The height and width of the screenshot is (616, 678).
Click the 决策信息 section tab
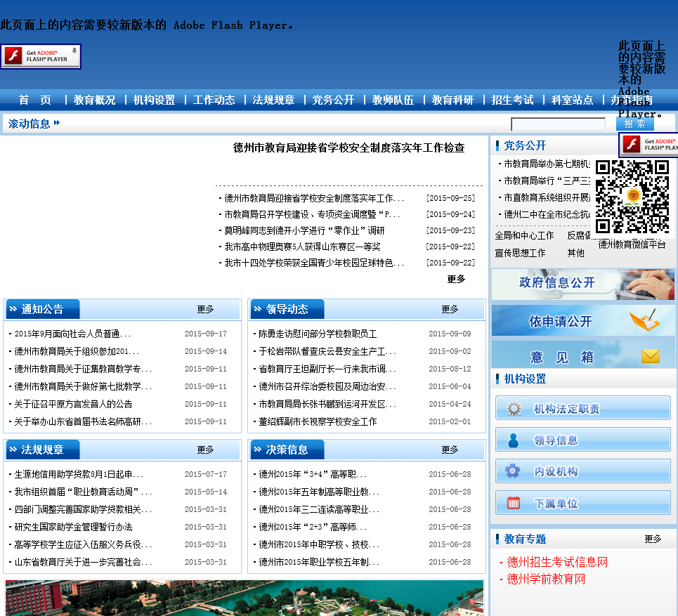[287, 450]
